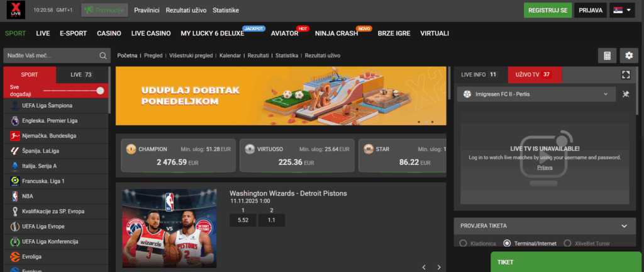Open Višestruki pregled link
The height and width of the screenshot is (272, 644).
coord(191,55)
